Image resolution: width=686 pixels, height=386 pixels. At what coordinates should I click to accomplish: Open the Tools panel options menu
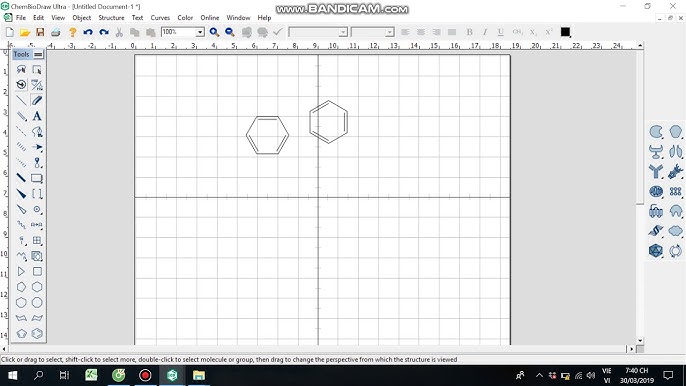click(x=38, y=54)
